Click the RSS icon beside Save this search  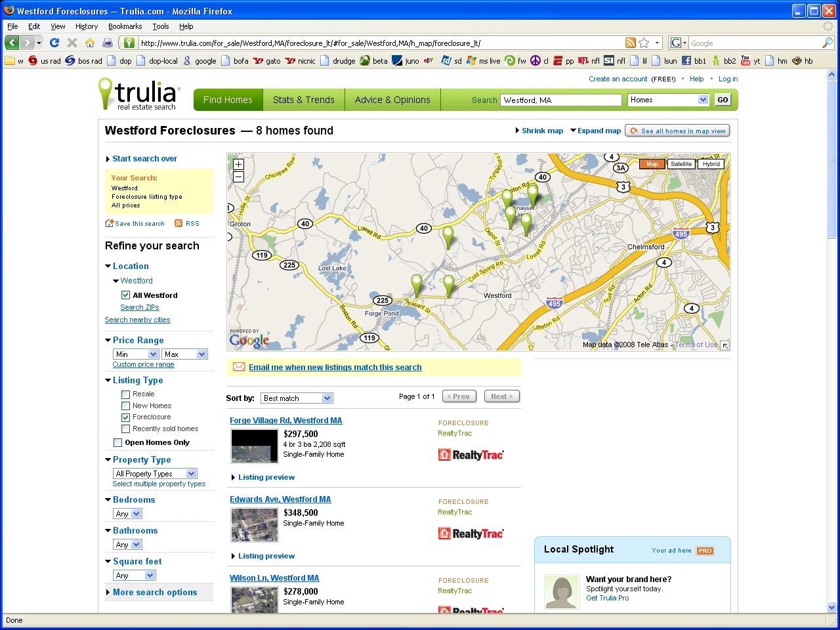(178, 223)
